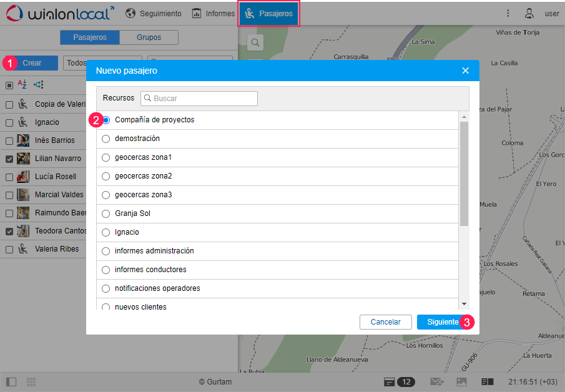Open Lucía Rosell photo thumbnail
This screenshot has height=392, width=565.
(23, 176)
